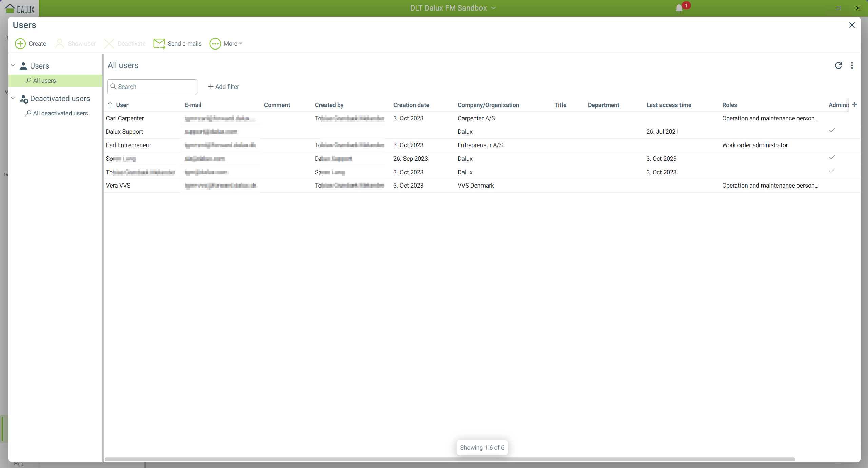Select All users in sidebar
The height and width of the screenshot is (468, 868).
[x=44, y=81]
